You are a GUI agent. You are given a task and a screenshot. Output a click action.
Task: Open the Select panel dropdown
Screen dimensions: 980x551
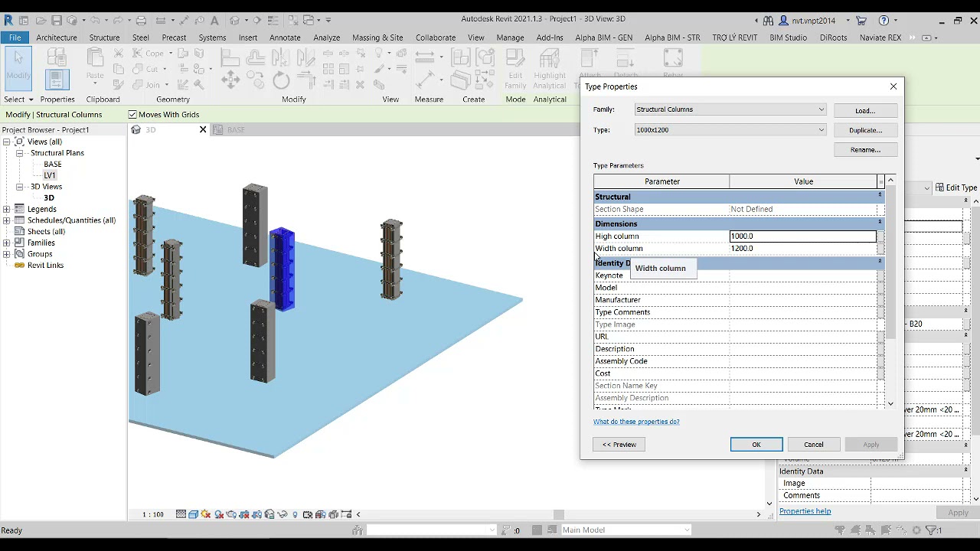pos(18,99)
